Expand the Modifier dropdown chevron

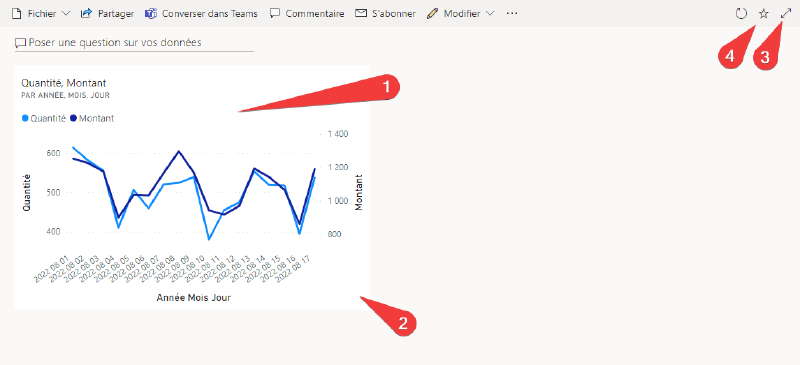pos(490,14)
